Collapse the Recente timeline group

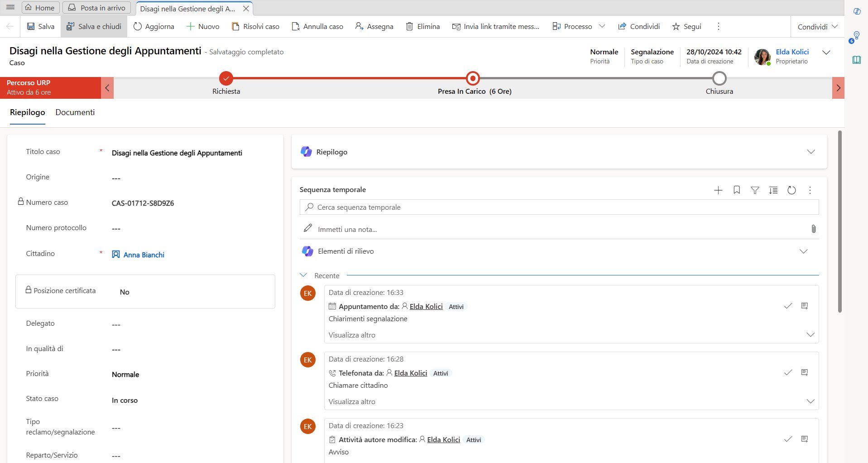pos(303,275)
